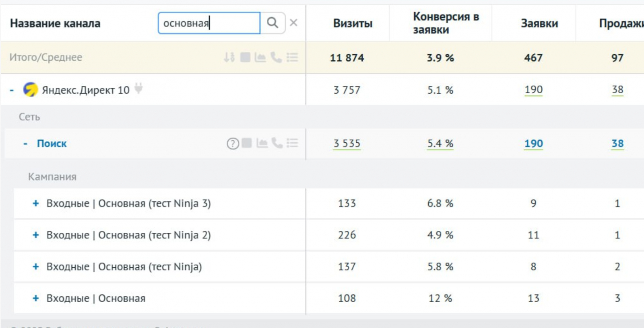This screenshot has width=644, height=328.
Task: Expand campaign Основная (тест Ninja 2)
Action: coord(36,235)
